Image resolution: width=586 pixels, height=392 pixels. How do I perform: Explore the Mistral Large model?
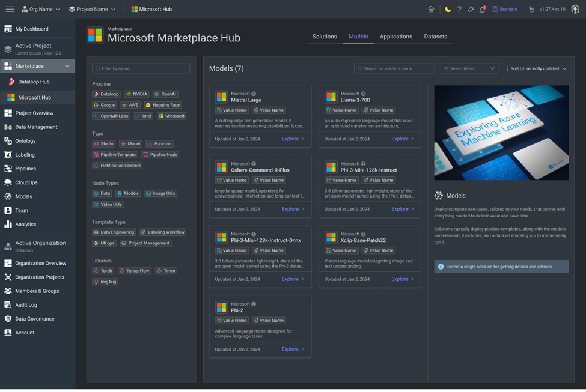tap(293, 139)
